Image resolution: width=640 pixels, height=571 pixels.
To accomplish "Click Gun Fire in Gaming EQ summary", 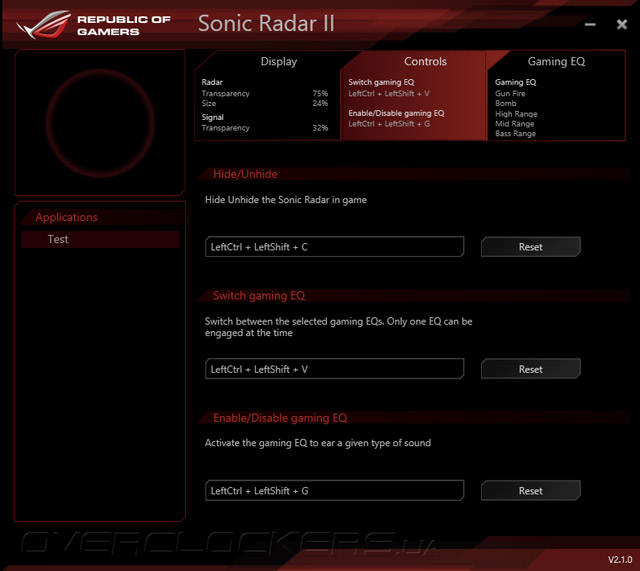I will pos(510,93).
